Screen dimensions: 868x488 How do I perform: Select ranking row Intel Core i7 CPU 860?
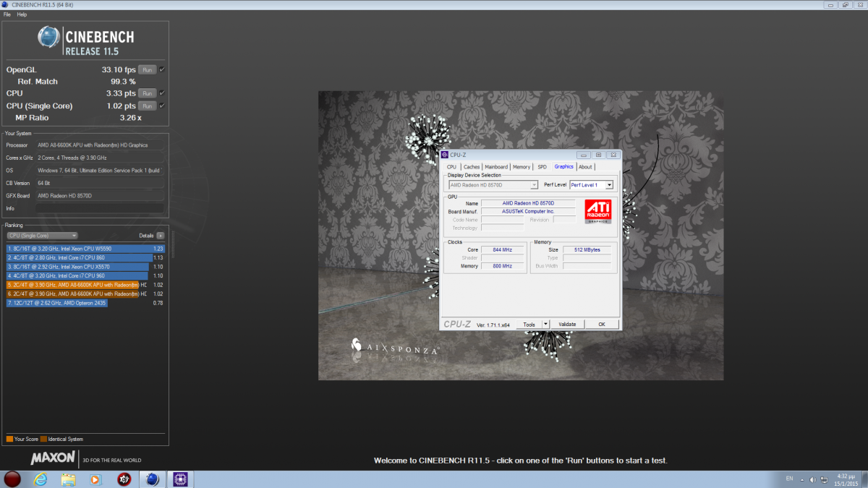coord(85,257)
